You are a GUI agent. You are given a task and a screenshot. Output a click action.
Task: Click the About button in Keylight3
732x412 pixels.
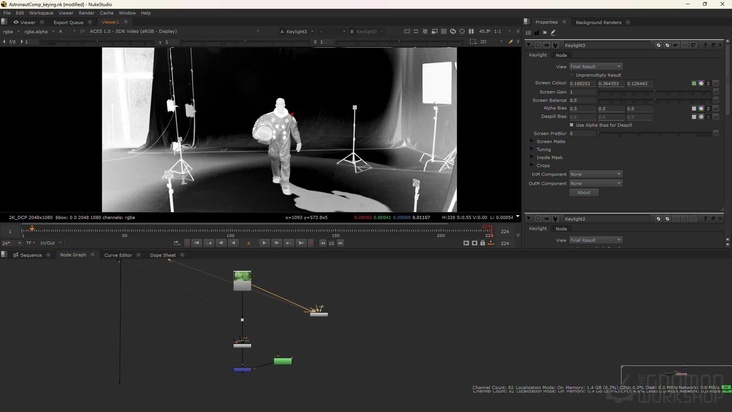coord(583,192)
